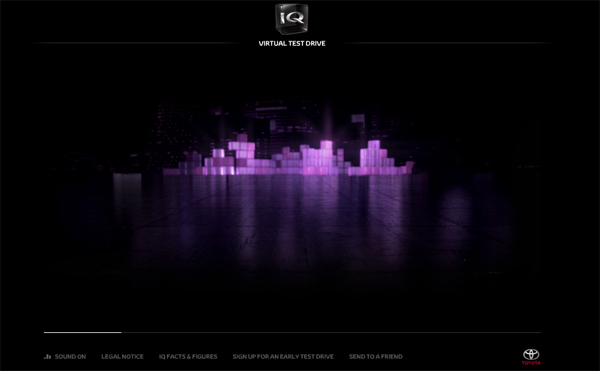Click the iQ glass cube logo

coord(292,18)
